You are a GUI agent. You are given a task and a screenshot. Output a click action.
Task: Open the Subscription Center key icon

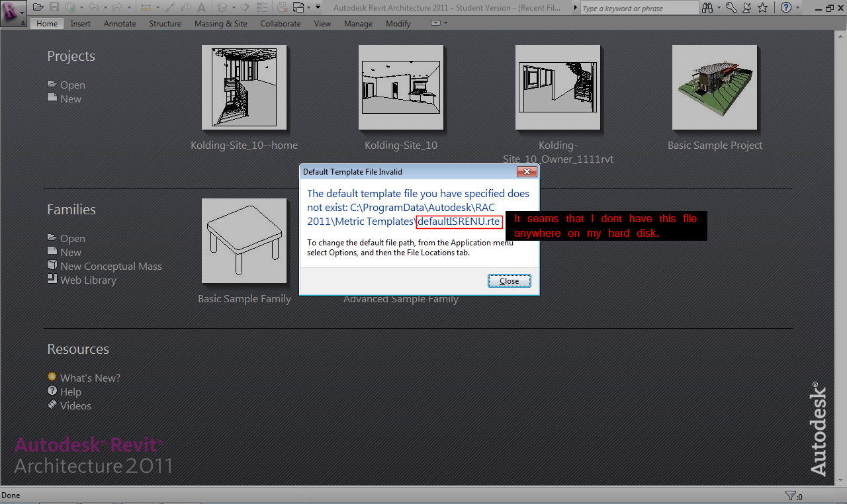click(731, 7)
